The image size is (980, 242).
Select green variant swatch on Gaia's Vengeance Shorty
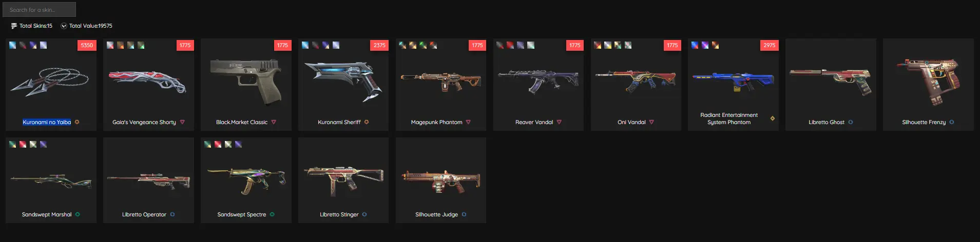coord(141,45)
